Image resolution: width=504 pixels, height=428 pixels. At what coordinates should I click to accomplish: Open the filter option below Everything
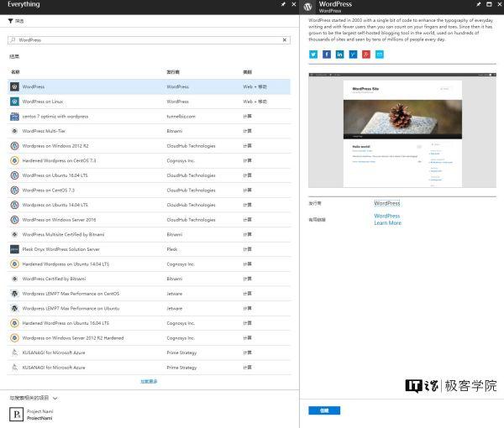[x=16, y=20]
